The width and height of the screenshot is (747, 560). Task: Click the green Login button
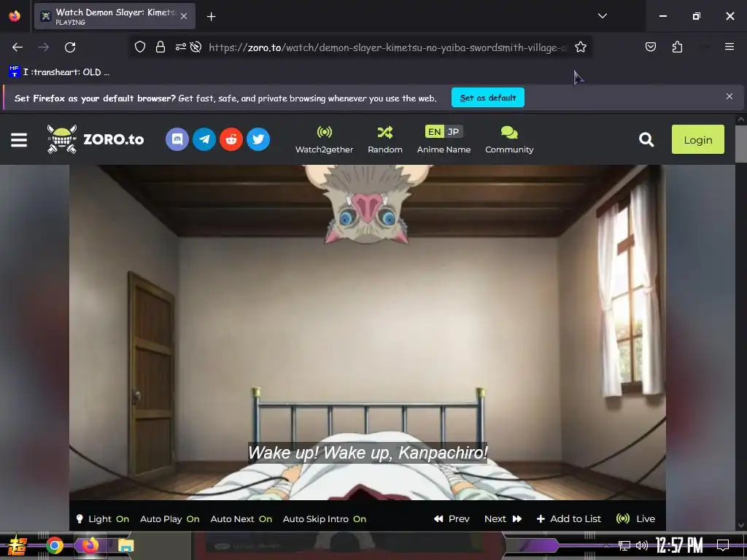tap(698, 139)
